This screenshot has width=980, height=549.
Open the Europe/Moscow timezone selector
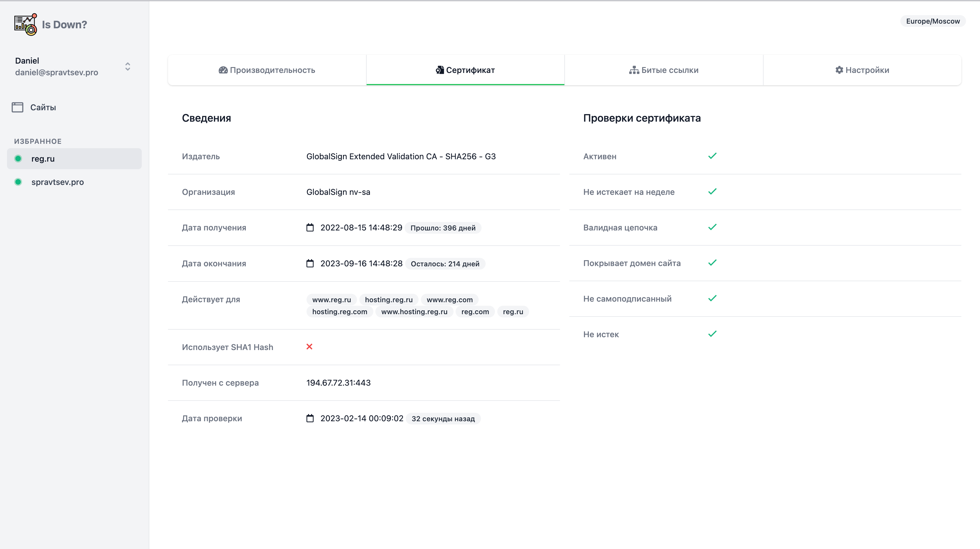click(x=932, y=21)
